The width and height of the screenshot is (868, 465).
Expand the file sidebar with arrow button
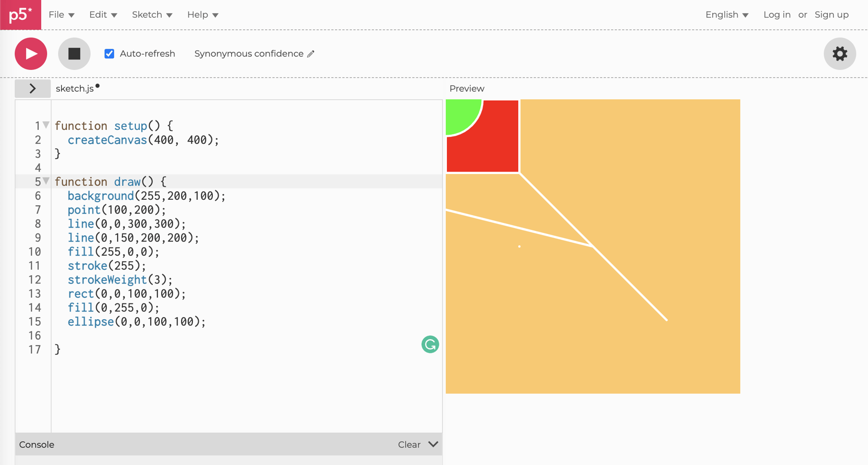tap(33, 89)
